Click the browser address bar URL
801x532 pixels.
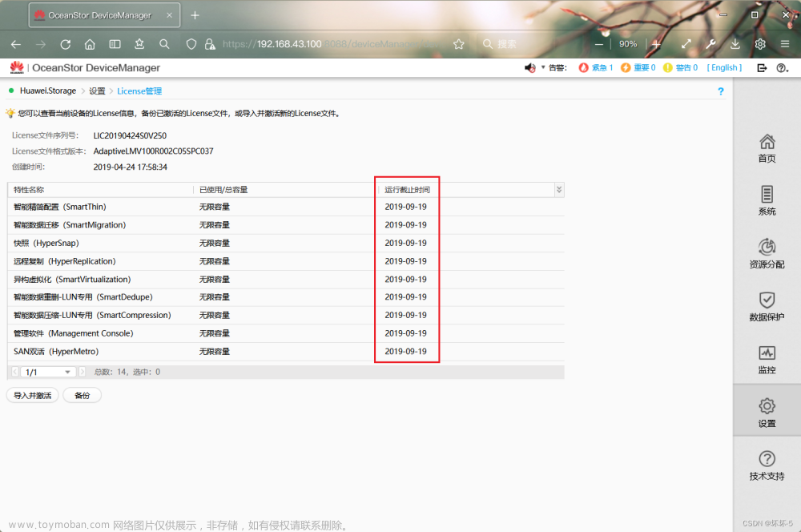[x=332, y=44]
